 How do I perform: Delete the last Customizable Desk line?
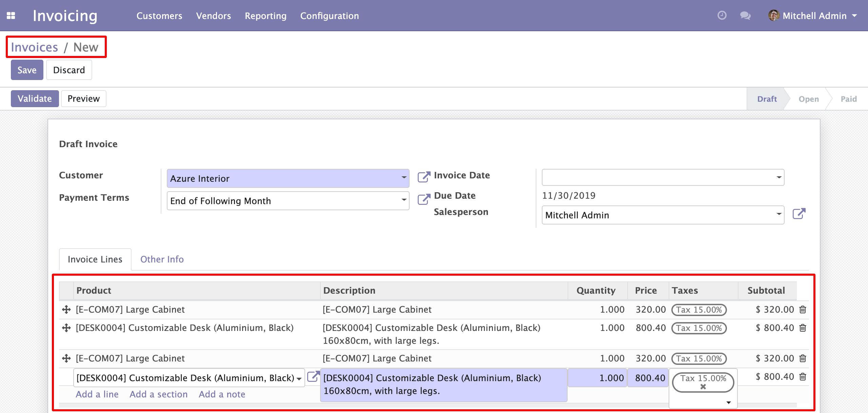(x=803, y=377)
